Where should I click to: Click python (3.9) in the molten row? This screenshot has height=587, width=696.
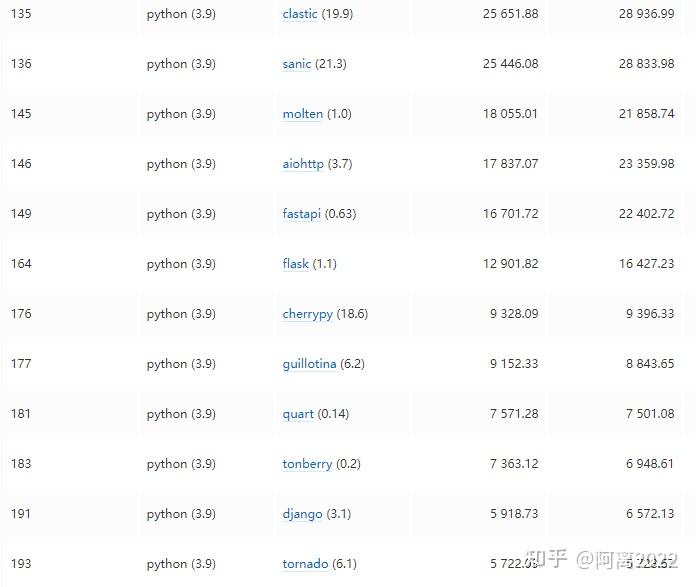tap(181, 114)
